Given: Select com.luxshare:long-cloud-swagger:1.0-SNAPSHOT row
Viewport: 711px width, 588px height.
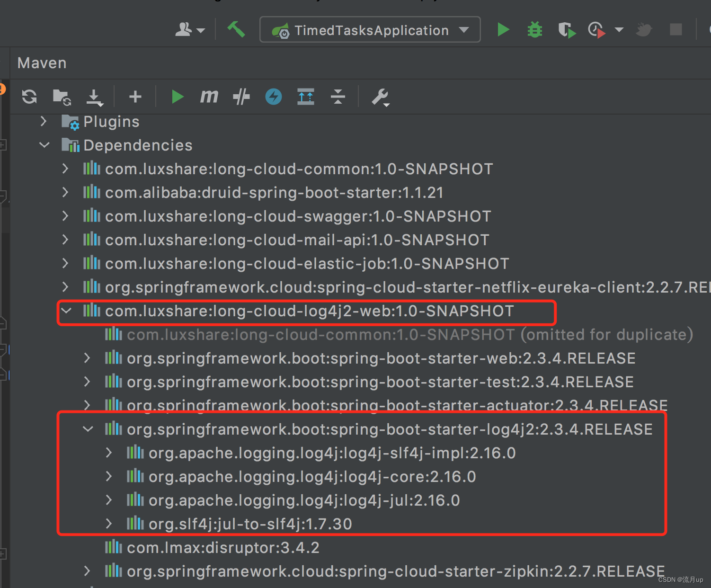Looking at the screenshot, I should tap(361, 216).
